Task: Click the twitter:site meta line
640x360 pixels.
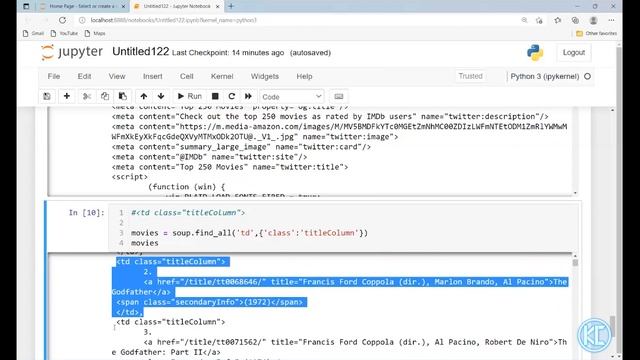Action: pyautogui.click(x=209, y=157)
